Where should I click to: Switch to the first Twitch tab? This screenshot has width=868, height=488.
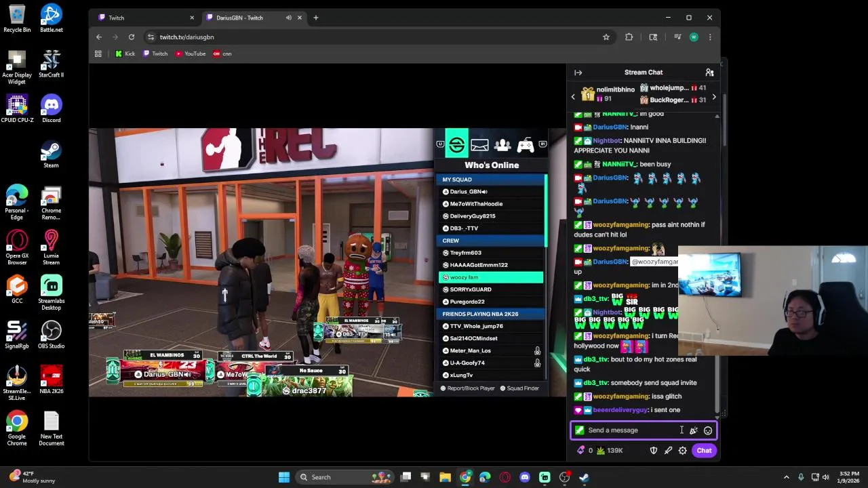point(144,18)
